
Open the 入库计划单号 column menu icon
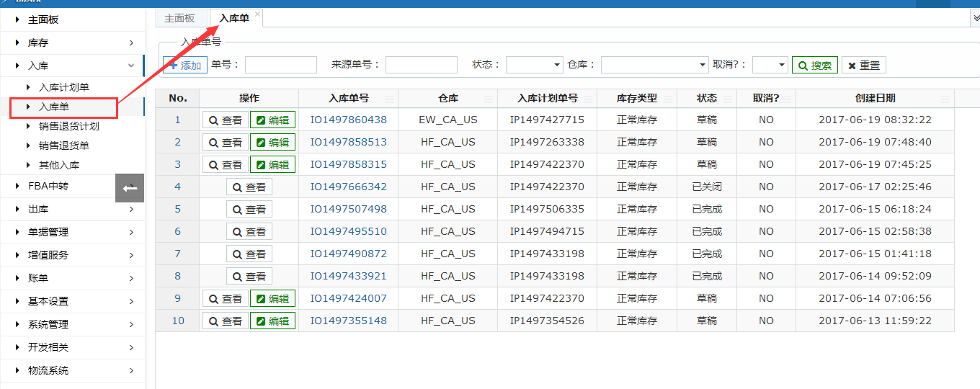coord(587,99)
